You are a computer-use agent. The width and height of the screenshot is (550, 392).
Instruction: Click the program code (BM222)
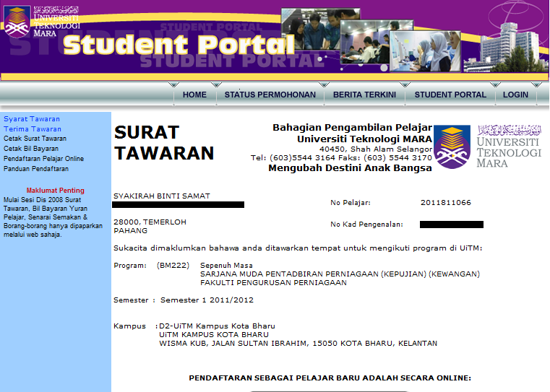click(173, 266)
